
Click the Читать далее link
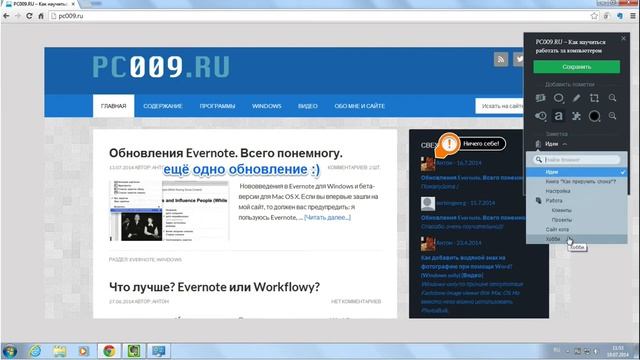coord(327,218)
